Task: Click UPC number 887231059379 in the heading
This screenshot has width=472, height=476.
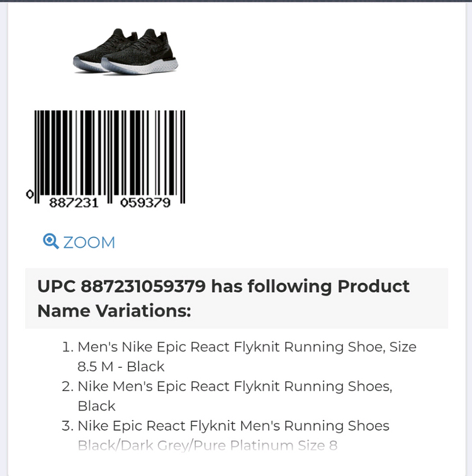Action: (x=143, y=287)
